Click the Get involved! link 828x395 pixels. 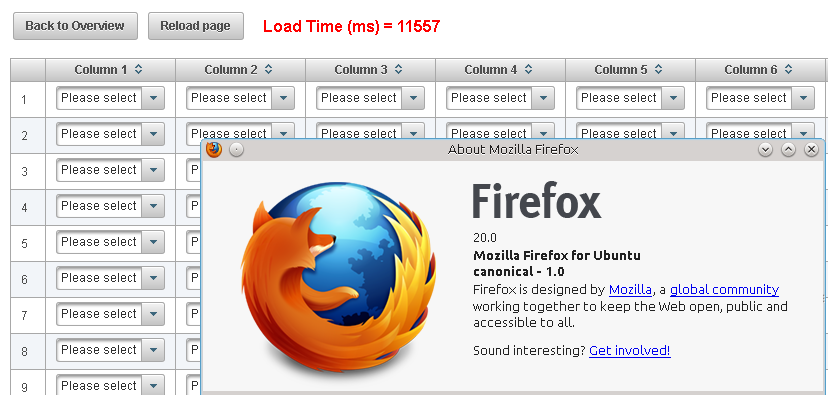click(629, 350)
